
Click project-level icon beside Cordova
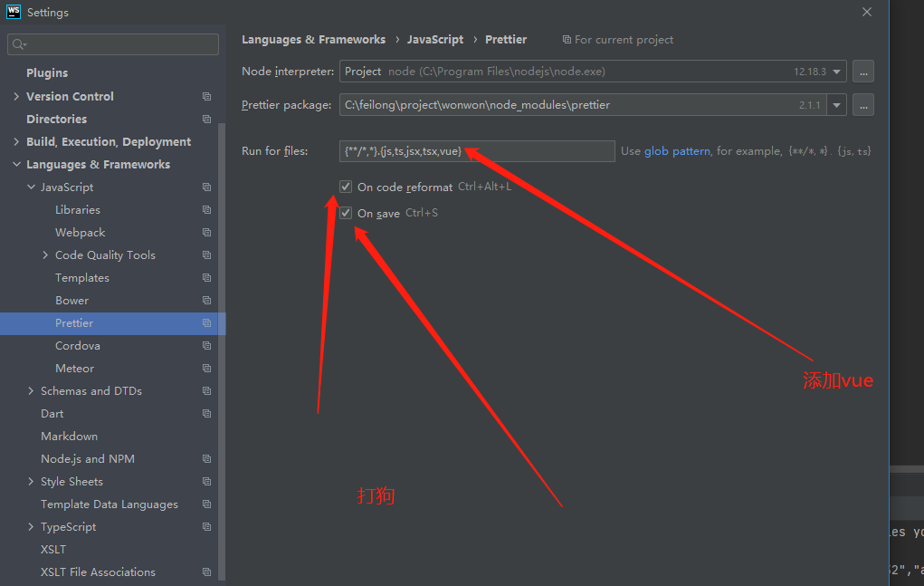[x=207, y=345]
